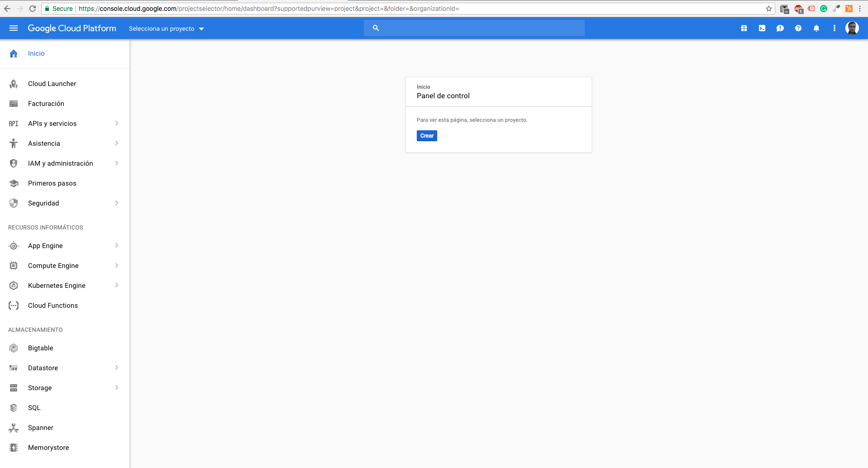Click the Asistencia person icon
This screenshot has width=868, height=468.
[14, 143]
